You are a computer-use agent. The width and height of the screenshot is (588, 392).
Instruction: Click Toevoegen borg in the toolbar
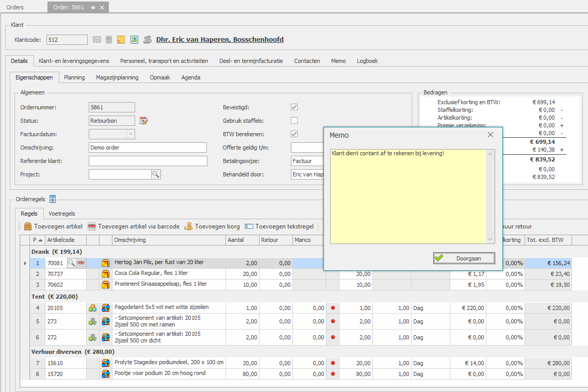click(213, 226)
